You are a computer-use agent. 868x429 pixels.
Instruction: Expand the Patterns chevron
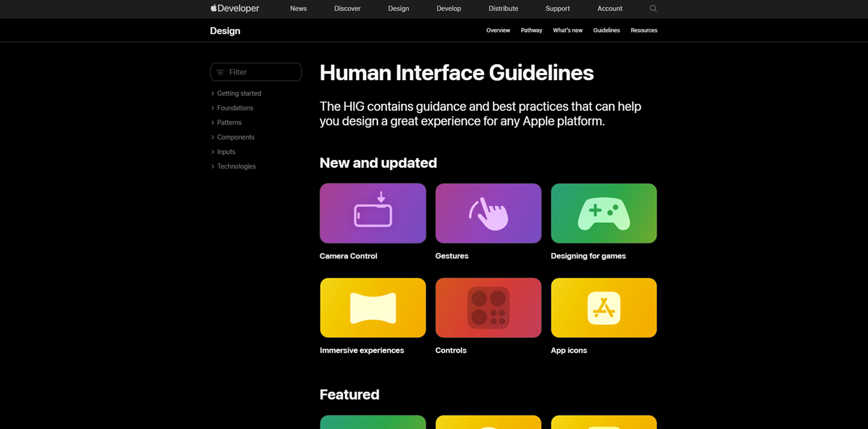coord(213,122)
